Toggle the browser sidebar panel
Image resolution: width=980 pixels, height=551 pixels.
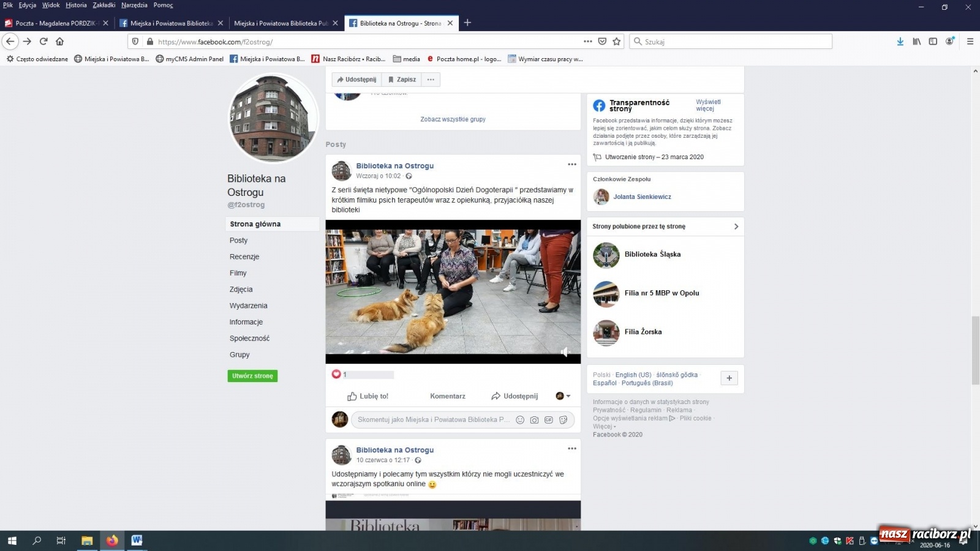[933, 41]
